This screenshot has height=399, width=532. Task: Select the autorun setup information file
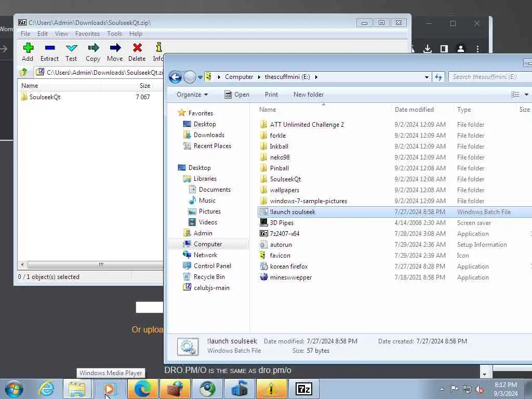pos(281,245)
